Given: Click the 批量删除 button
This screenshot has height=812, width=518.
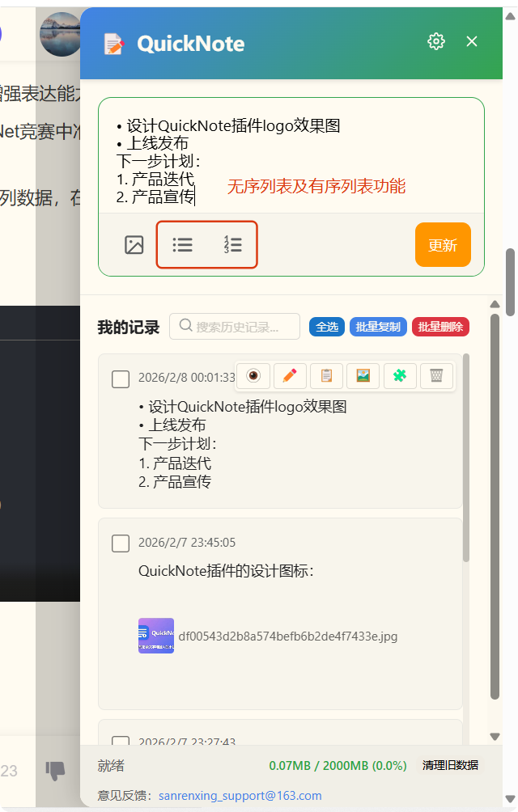Looking at the screenshot, I should tap(441, 327).
